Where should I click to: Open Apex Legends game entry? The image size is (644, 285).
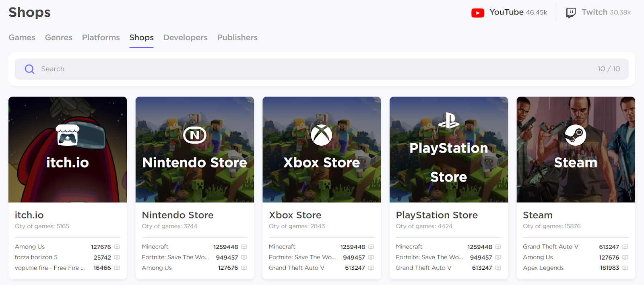tap(543, 268)
